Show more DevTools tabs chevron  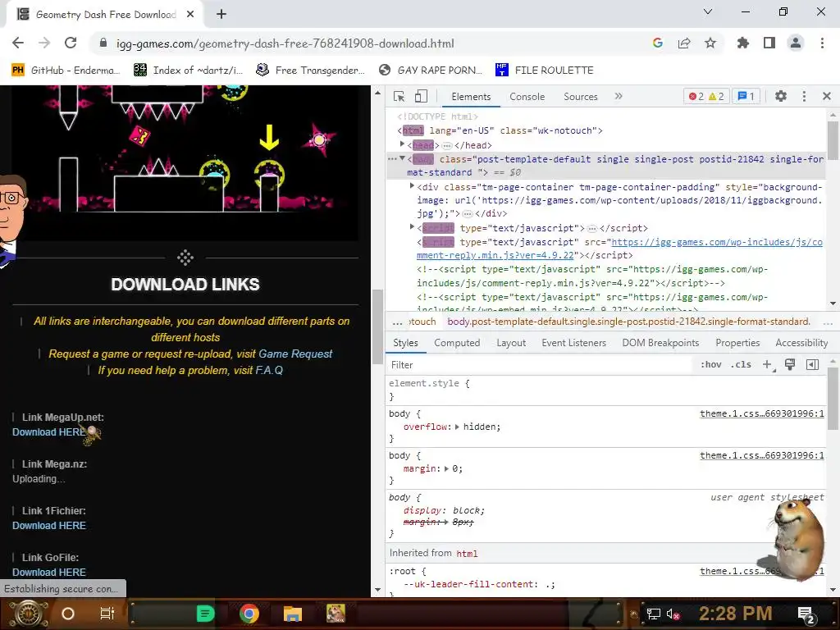pyautogui.click(x=619, y=97)
